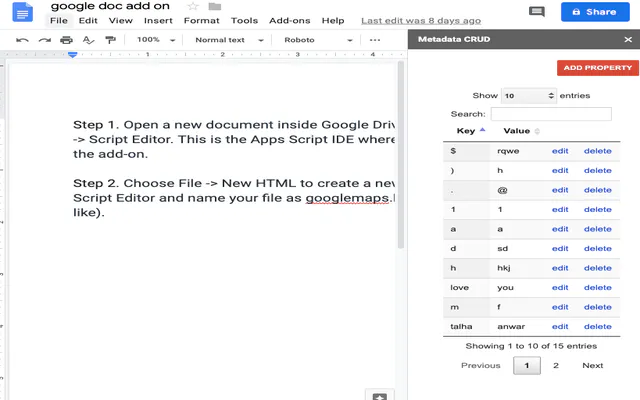Click edit for the rqwe row
Image resolution: width=640 pixels, height=400 pixels.
click(x=560, y=151)
